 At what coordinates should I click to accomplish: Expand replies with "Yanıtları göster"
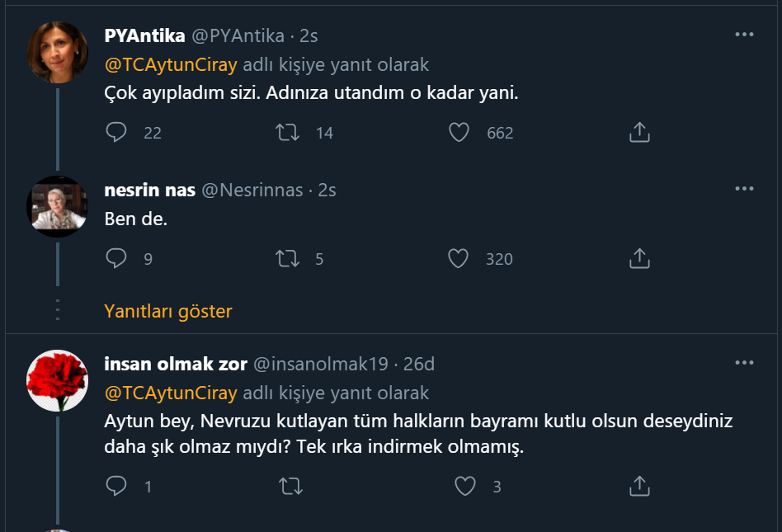click(168, 311)
